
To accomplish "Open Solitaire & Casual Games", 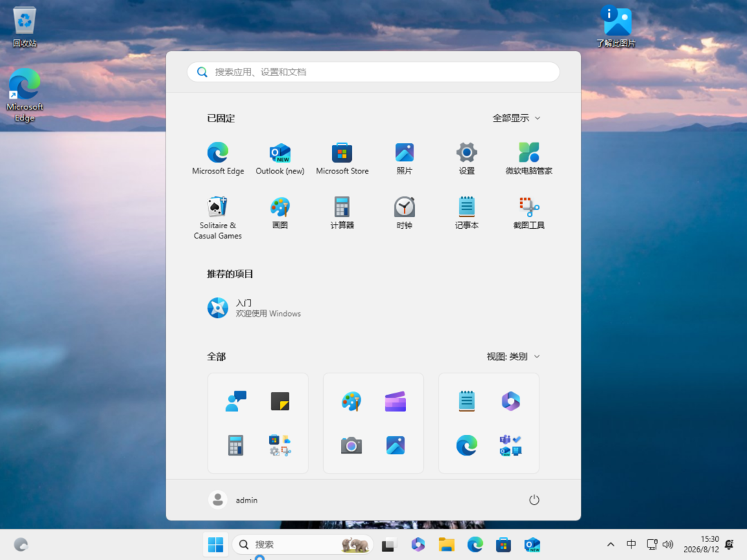I will 218,218.
